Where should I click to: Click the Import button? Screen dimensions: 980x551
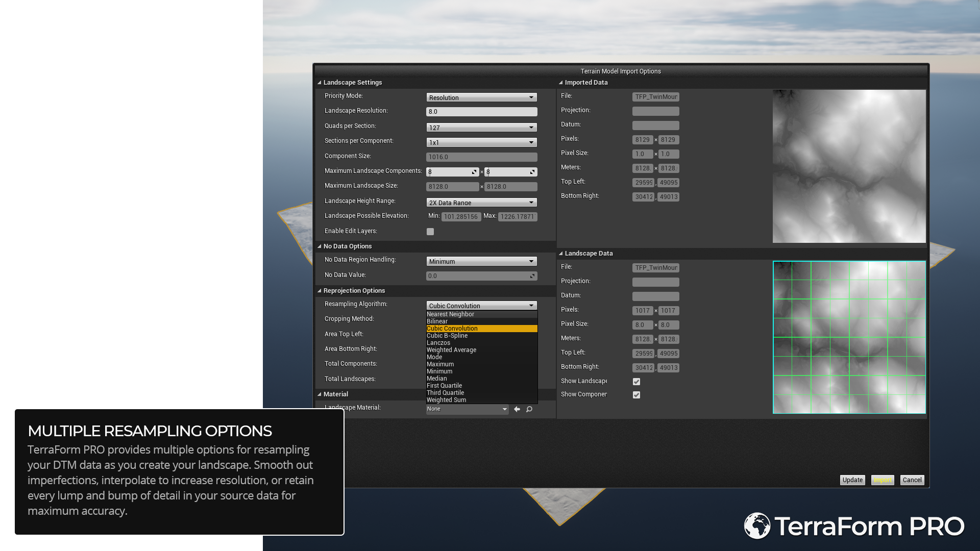coord(883,480)
